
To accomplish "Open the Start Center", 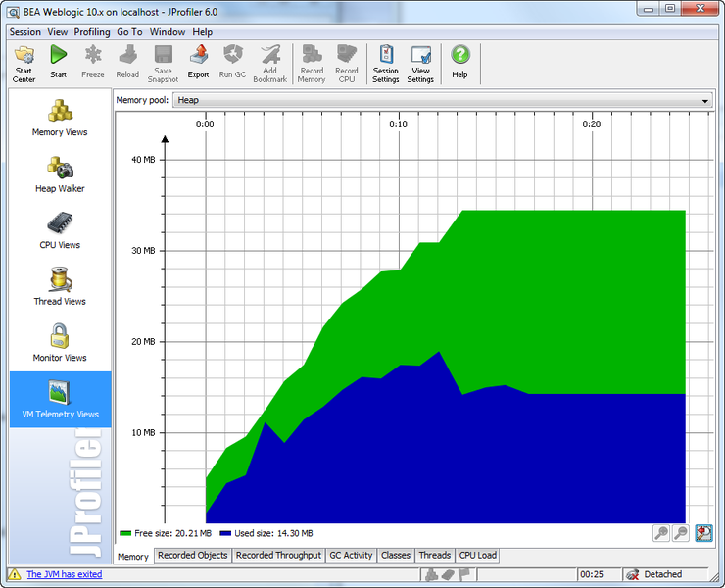I will point(24,64).
